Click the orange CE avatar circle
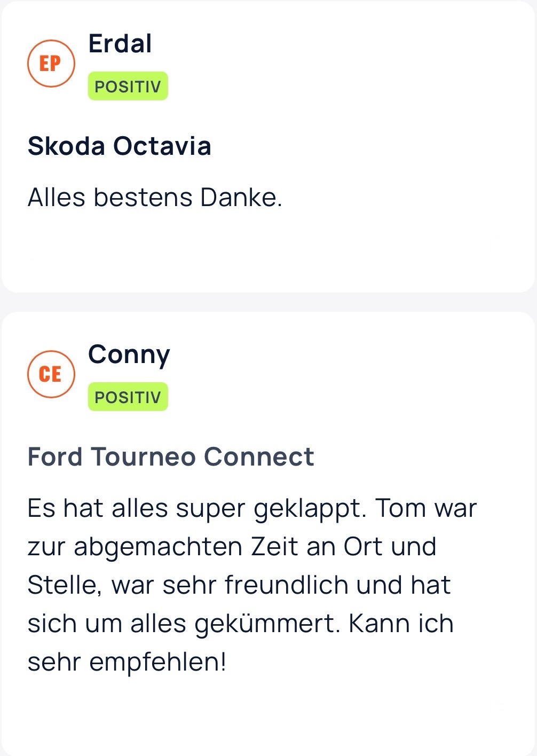Image resolution: width=537 pixels, height=756 pixels. pos(51,374)
